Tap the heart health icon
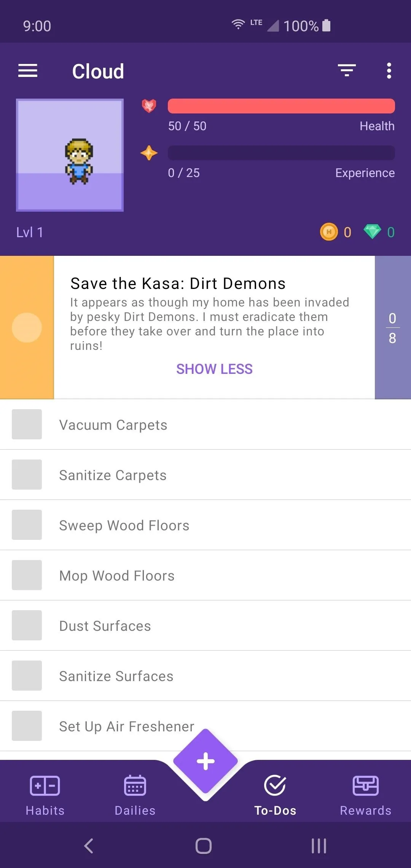Image resolution: width=411 pixels, height=868 pixels. click(x=149, y=106)
